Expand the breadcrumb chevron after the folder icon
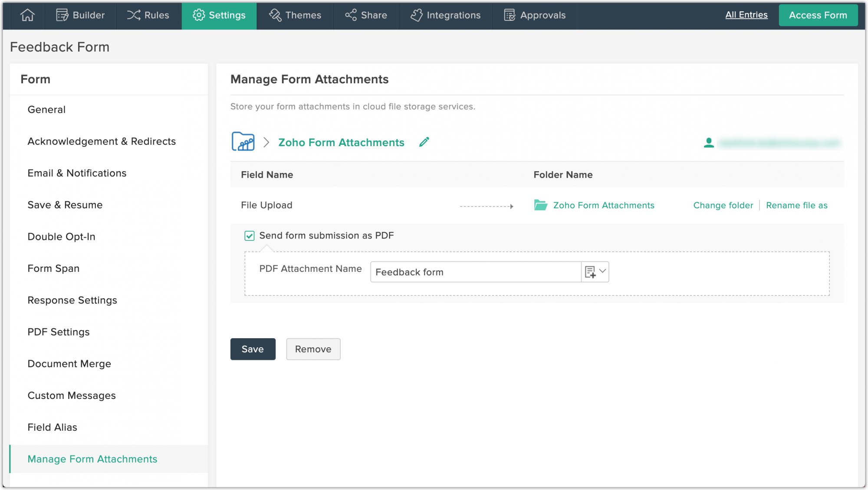The width and height of the screenshot is (868, 490). [266, 142]
